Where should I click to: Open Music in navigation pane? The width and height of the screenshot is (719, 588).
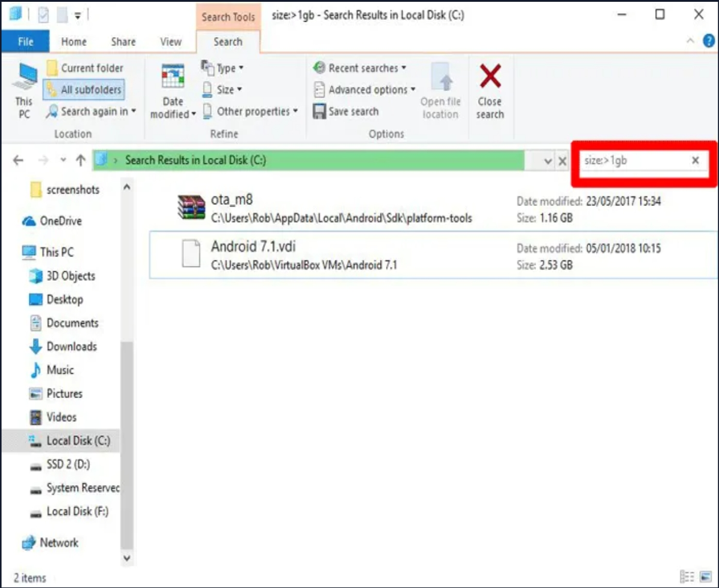tap(52, 370)
